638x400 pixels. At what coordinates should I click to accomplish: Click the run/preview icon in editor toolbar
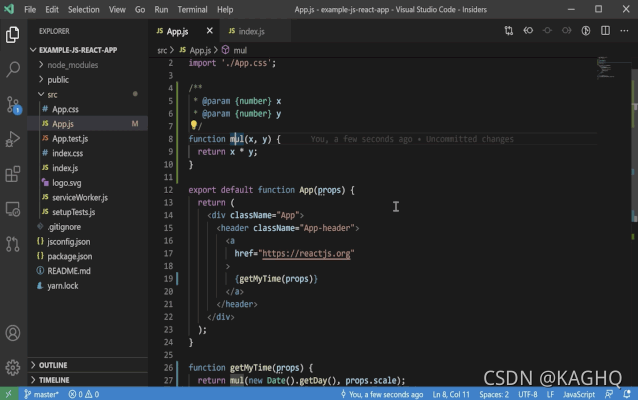(586, 31)
